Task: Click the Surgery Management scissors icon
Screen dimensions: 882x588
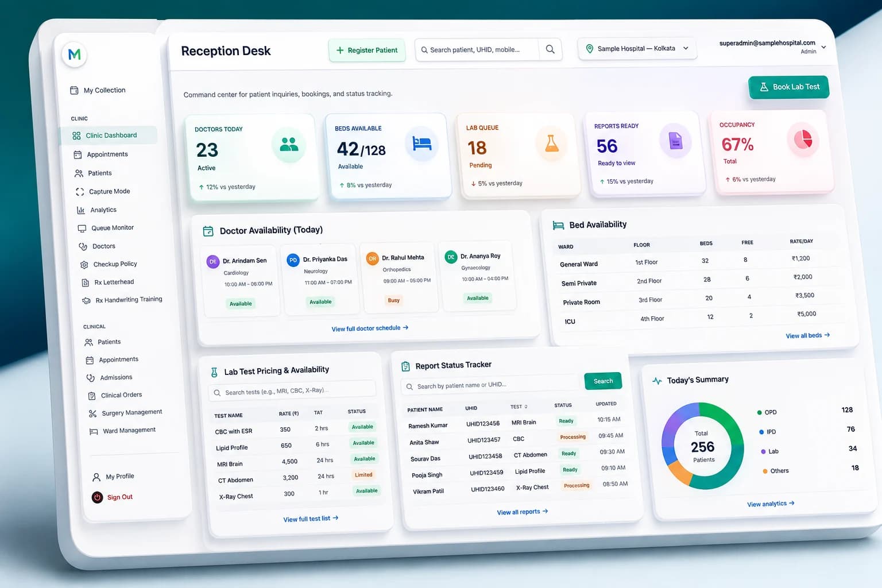Action: [x=92, y=413]
